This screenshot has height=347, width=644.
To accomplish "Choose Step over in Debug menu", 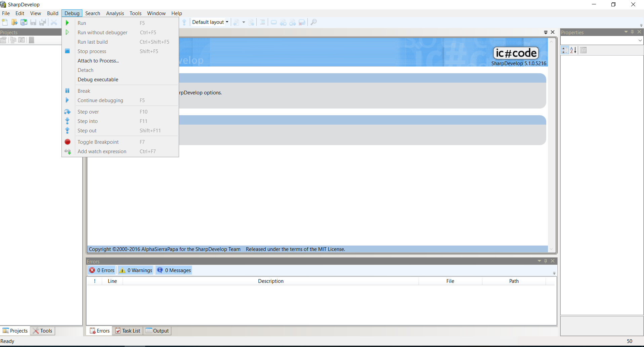I will (120, 112).
